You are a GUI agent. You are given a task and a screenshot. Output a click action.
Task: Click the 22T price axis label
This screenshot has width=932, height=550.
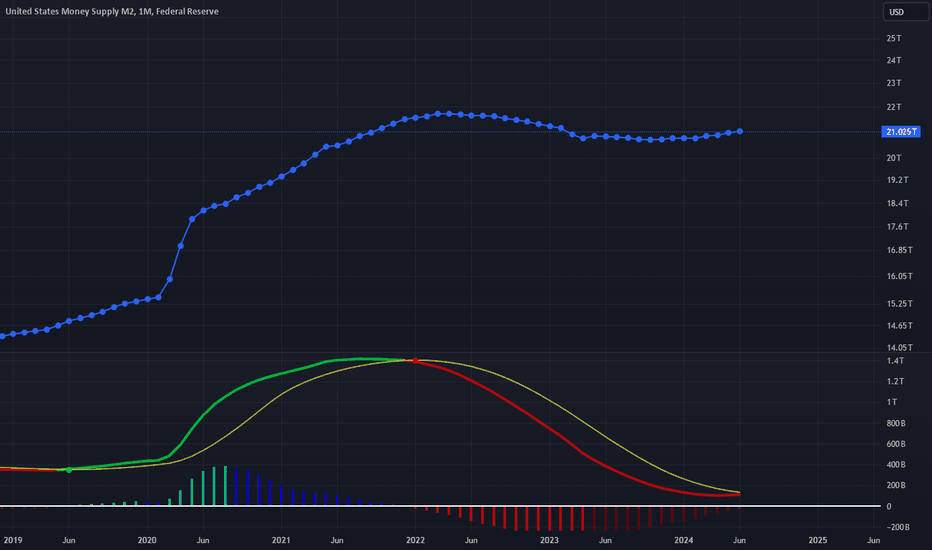(x=894, y=107)
